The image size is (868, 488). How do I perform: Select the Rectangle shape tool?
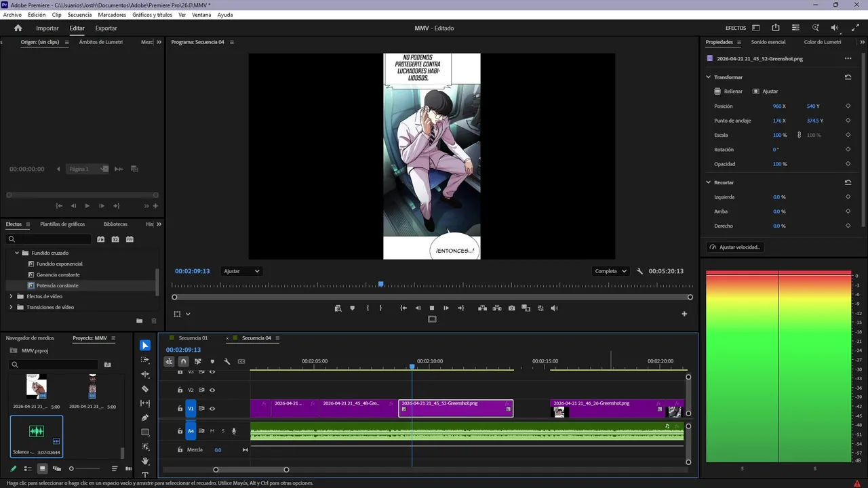(145, 432)
